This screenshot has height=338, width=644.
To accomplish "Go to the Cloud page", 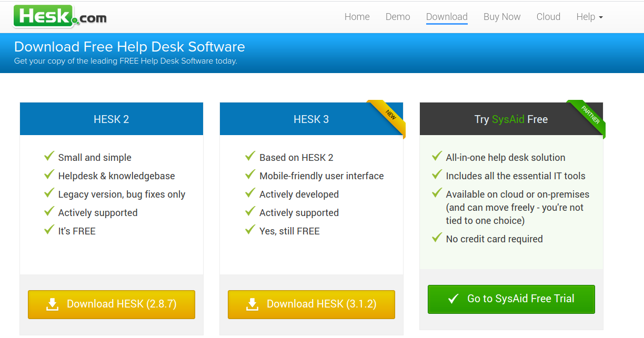I will point(548,17).
